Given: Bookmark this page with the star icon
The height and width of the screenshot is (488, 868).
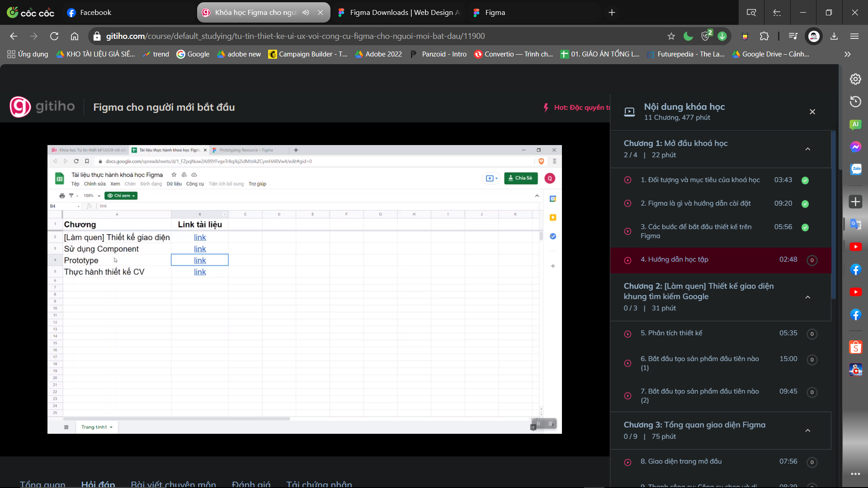Looking at the screenshot, I should (671, 36).
